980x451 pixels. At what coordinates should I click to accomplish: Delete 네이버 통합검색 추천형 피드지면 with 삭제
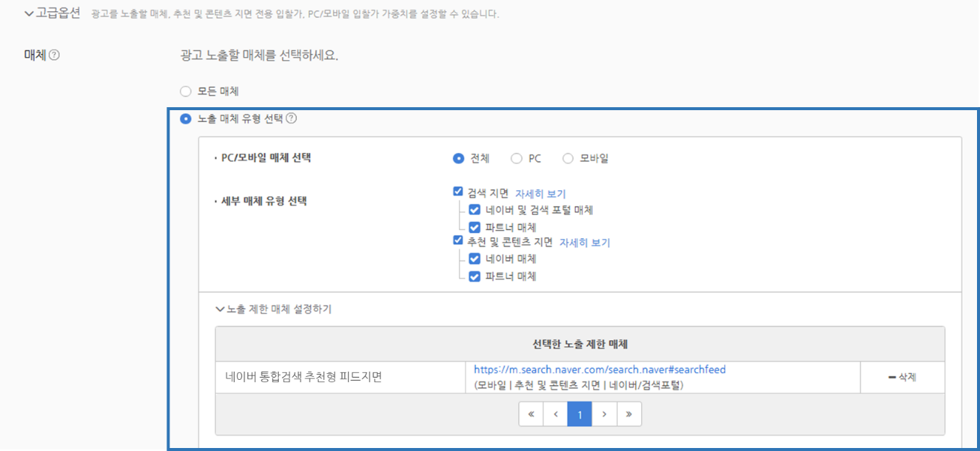(902, 378)
